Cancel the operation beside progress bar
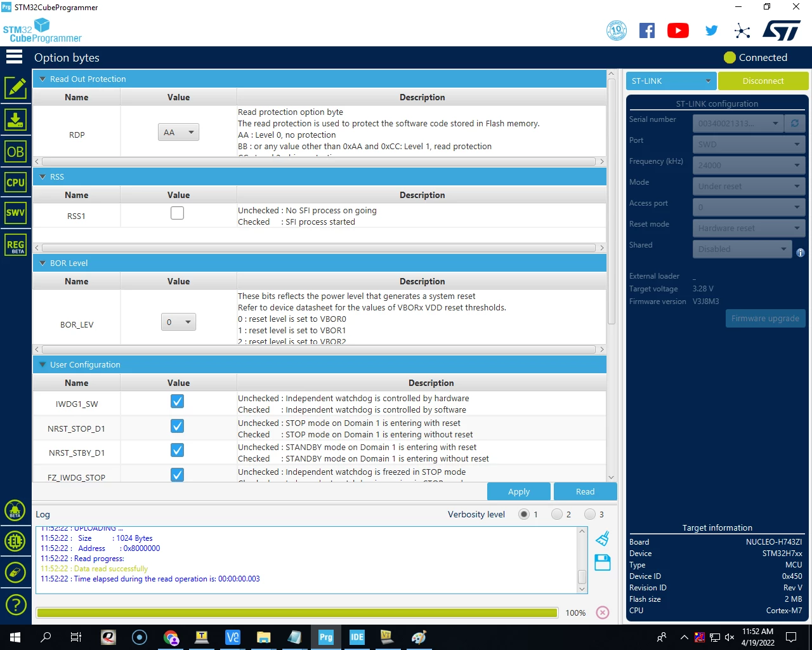 pos(603,613)
